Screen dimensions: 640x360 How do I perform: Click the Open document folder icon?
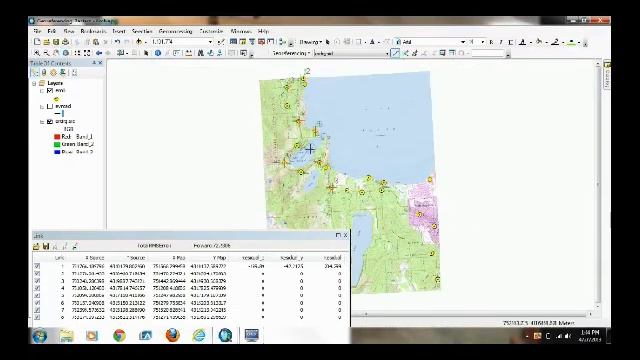pos(47,42)
